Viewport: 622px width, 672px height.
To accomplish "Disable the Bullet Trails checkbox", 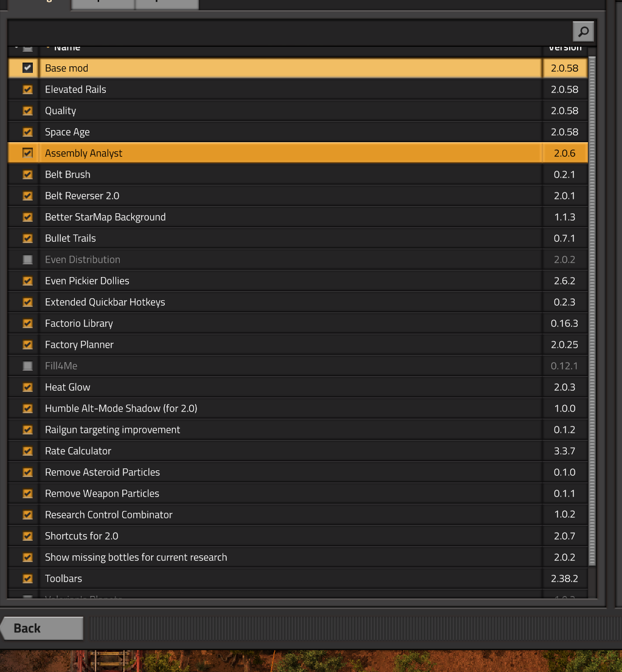I will [x=27, y=238].
